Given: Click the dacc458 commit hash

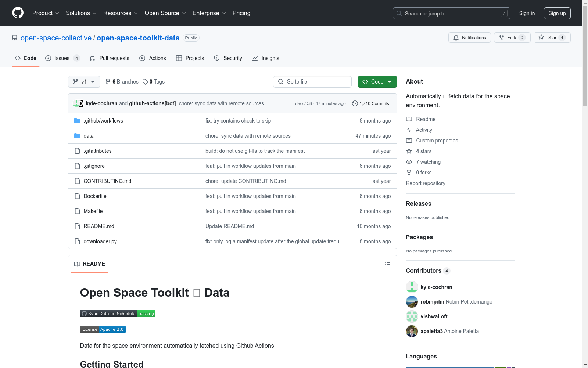Looking at the screenshot, I should point(303,103).
